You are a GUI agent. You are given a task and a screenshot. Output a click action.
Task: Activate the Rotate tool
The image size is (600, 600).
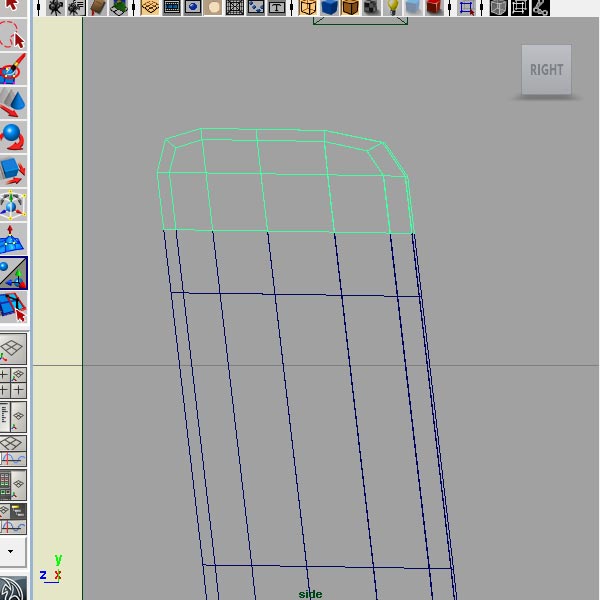(x=13, y=137)
